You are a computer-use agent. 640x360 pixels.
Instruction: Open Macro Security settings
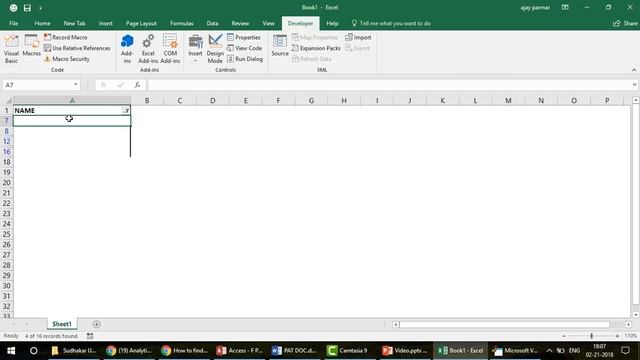click(67, 59)
